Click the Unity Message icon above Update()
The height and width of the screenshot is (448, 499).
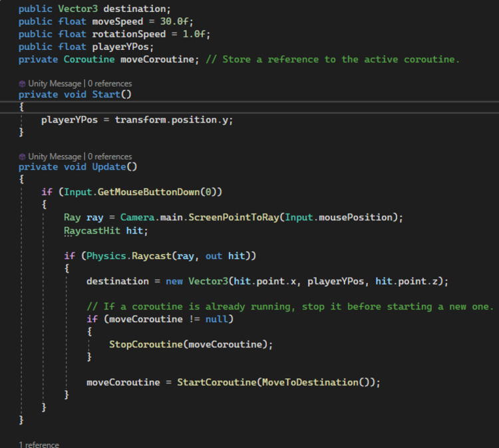pos(22,156)
